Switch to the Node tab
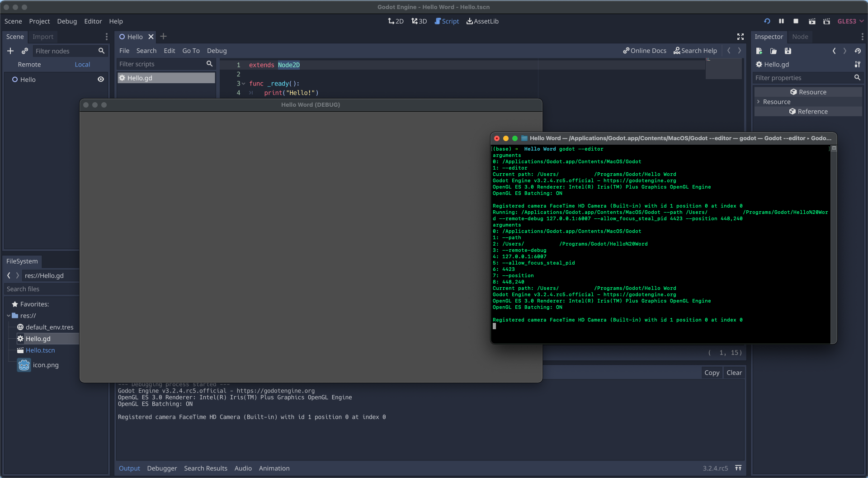The height and width of the screenshot is (478, 868). point(800,37)
